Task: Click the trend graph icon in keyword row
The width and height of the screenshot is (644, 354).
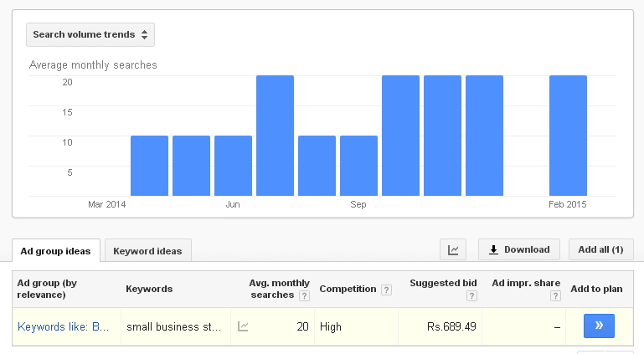Action: 243,326
